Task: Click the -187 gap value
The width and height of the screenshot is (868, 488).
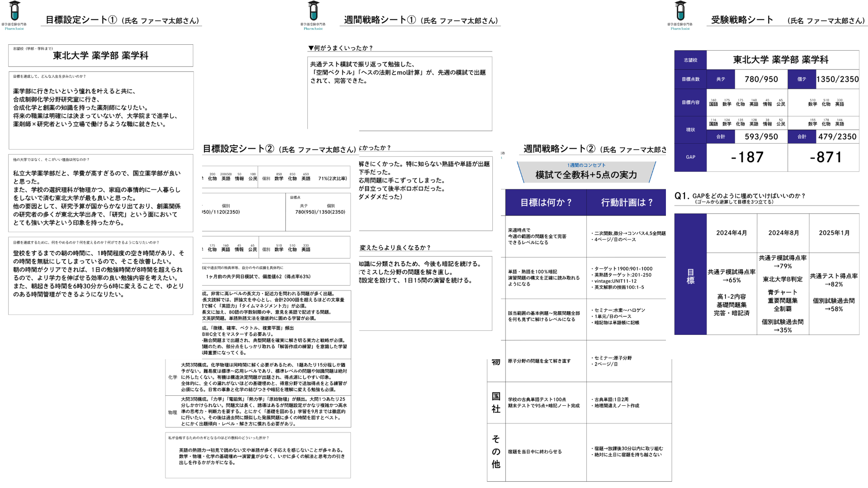Action: 747,157
